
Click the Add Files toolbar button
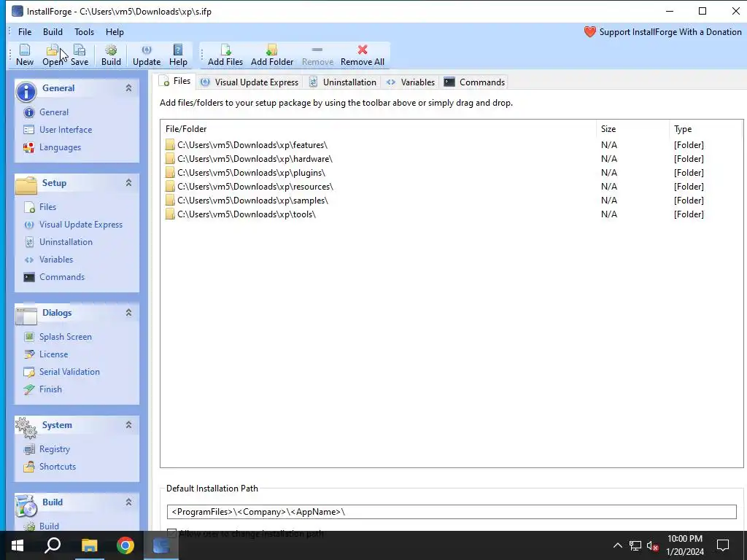(x=225, y=55)
